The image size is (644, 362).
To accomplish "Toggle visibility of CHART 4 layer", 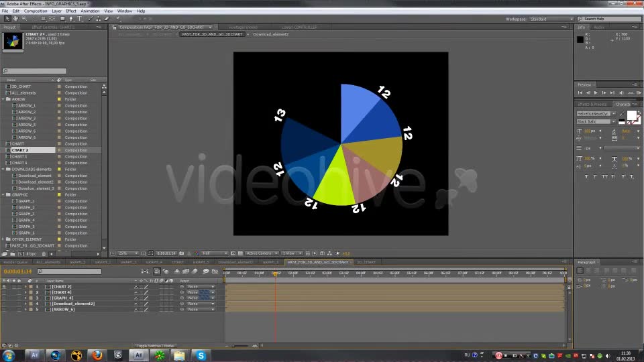I will point(4,292).
